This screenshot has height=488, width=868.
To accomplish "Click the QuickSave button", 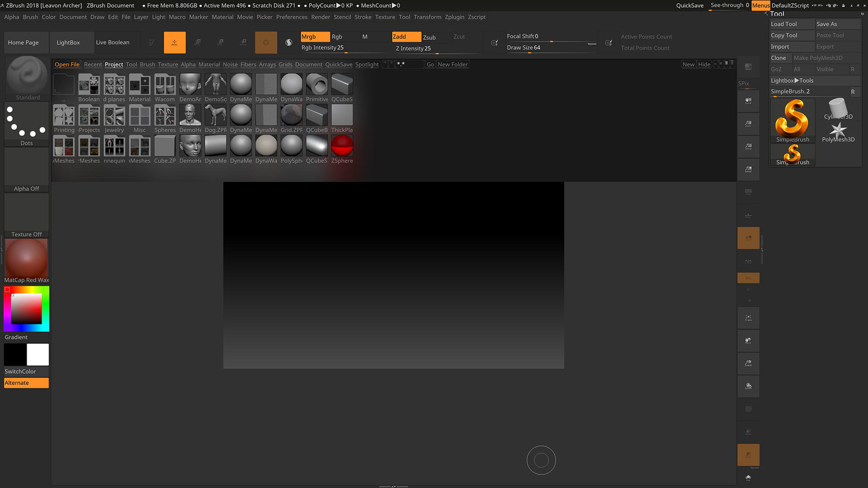I will (689, 5).
